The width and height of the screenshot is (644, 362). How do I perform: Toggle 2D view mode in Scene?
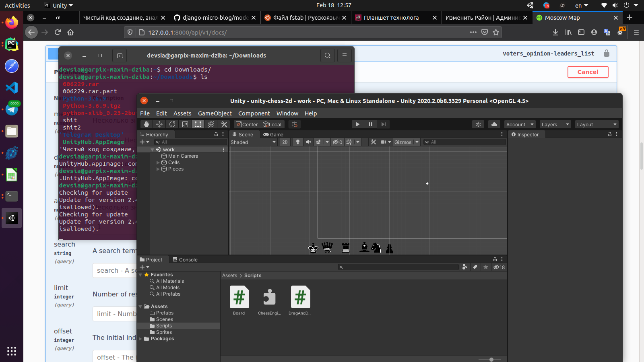285,142
